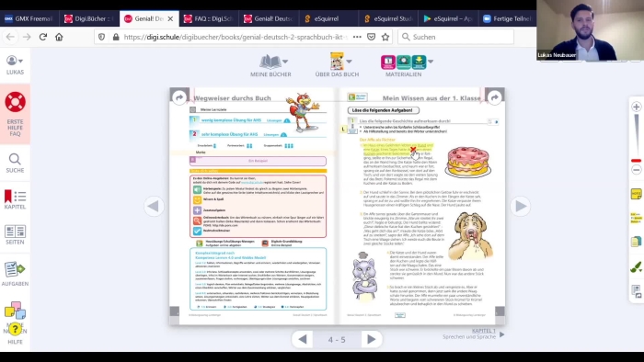Switch to second Genial! Deutsch tab
This screenshot has height=362, width=644.
pos(269,18)
